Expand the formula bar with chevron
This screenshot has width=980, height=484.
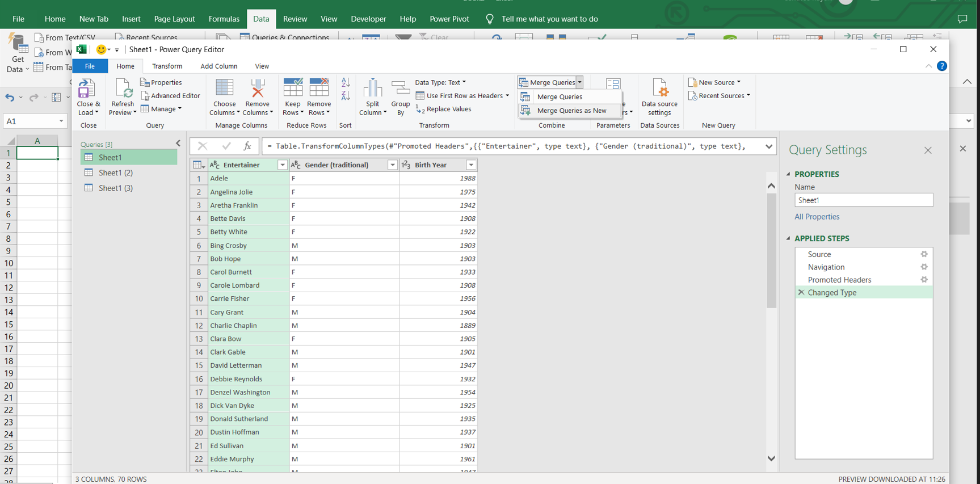768,146
